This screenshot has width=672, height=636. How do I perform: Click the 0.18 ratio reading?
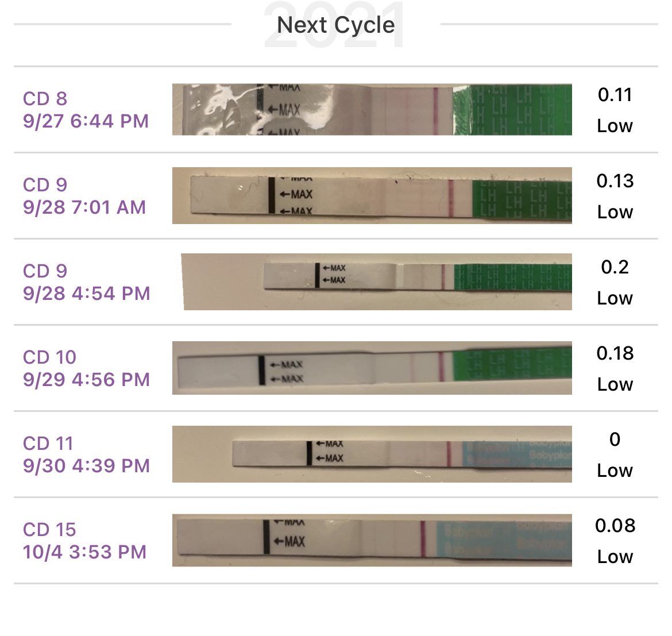click(x=615, y=353)
